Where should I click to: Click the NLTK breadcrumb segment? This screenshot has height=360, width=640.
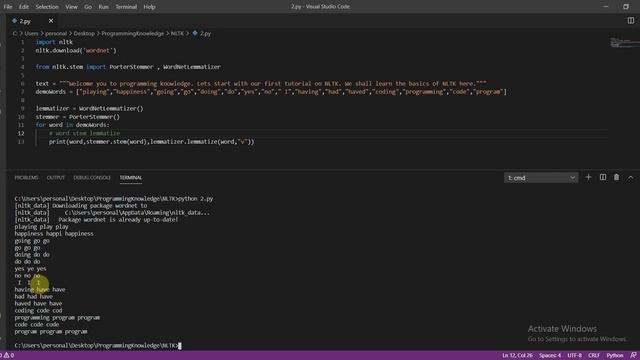click(177, 33)
